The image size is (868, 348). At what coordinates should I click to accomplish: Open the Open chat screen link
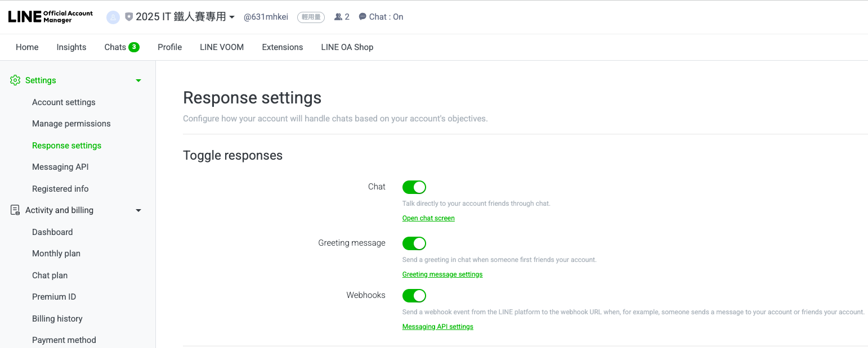(428, 218)
